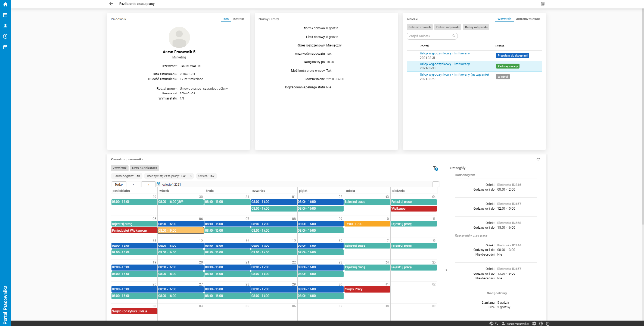The height and width of the screenshot is (326, 644).
Task: Open the clock icon in left sidebar
Action: click(5, 36)
